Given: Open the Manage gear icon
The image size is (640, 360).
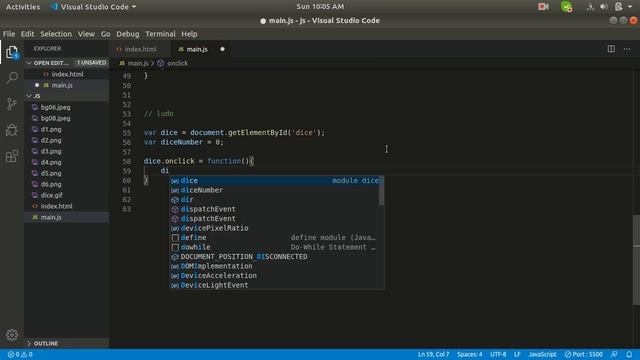Looking at the screenshot, I should pyautogui.click(x=12, y=335).
